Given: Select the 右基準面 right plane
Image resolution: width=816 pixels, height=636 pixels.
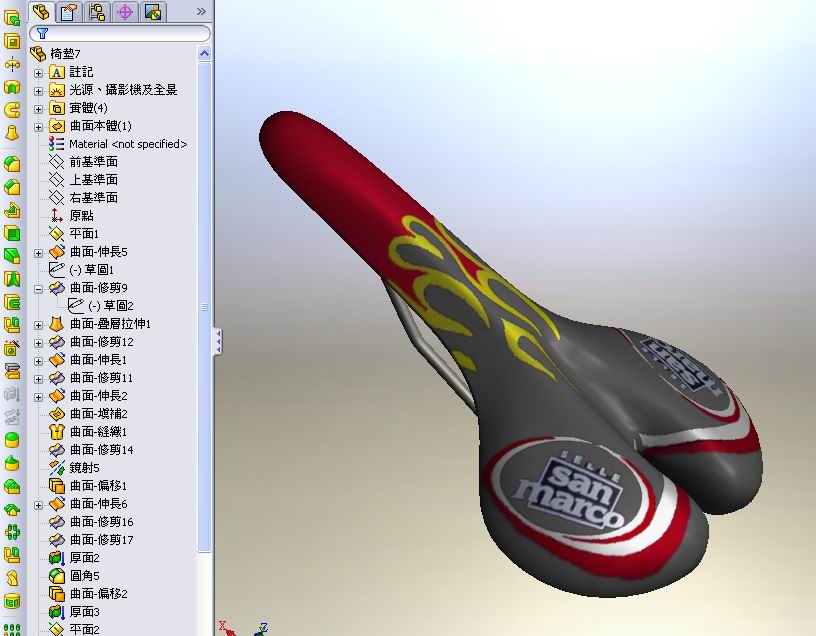Looking at the screenshot, I should click(83, 198).
